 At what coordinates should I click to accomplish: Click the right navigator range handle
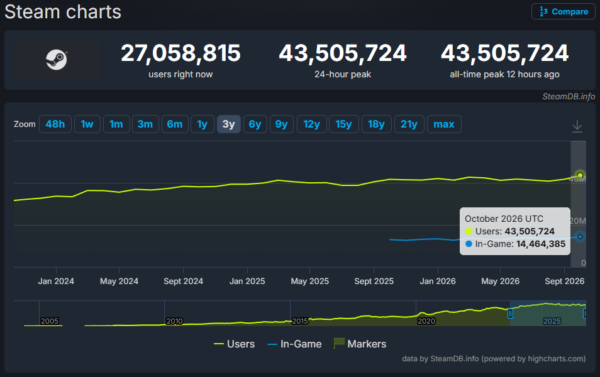coord(584,314)
